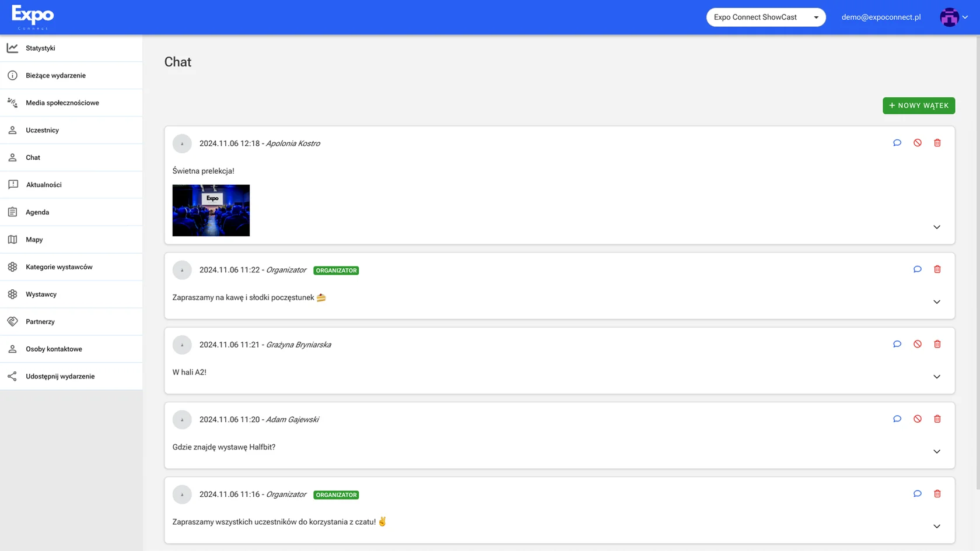Click the Chat page heading

click(x=178, y=62)
